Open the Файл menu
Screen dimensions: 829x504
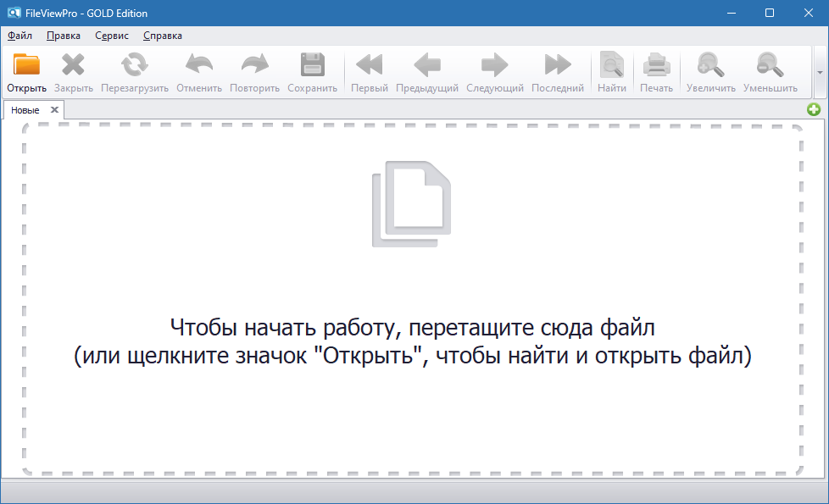19,36
